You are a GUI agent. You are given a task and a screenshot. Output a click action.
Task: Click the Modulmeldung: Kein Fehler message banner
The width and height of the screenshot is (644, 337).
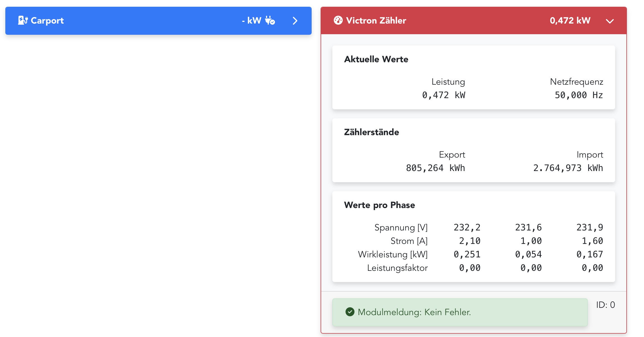pos(460,312)
